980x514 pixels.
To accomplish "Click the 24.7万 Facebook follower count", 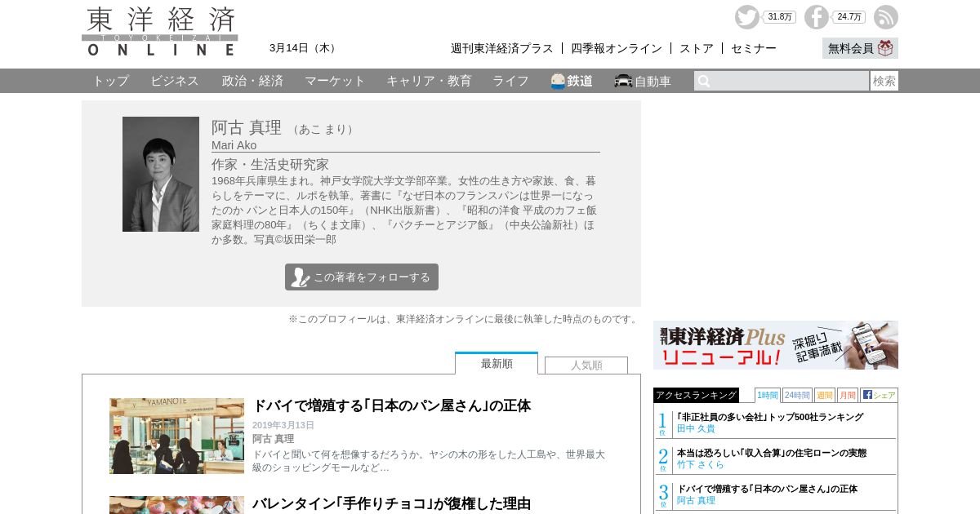I will point(849,17).
